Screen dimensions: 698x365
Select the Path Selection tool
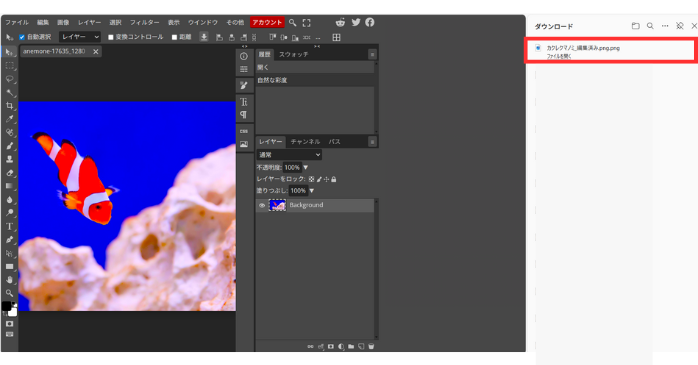click(9, 253)
